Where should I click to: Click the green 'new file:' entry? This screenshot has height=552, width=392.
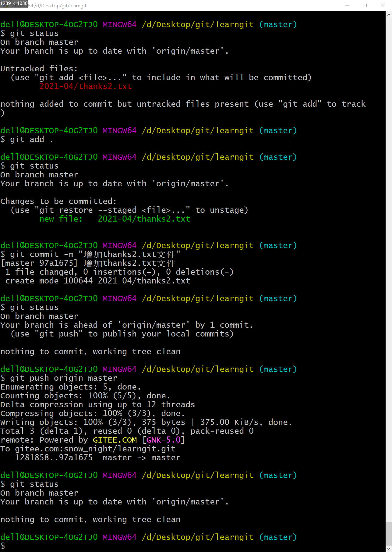[x=115, y=219]
